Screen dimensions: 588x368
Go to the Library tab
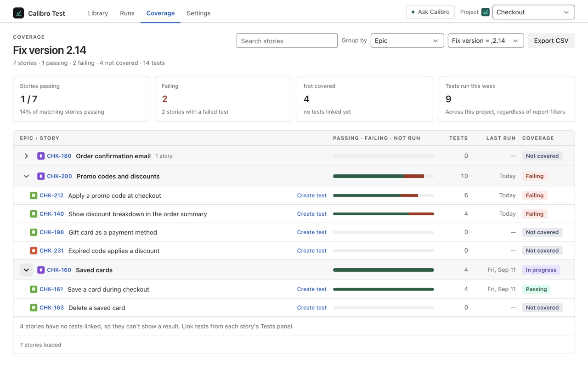(98, 13)
